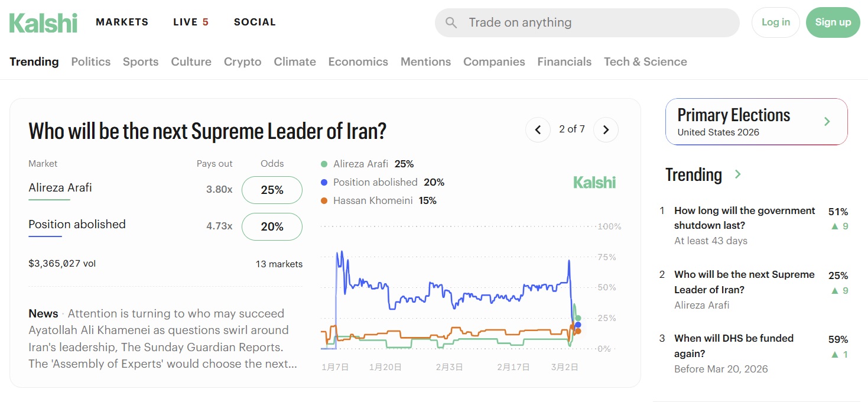Click orange Hassan Khomeini legend dot
The height and width of the screenshot is (402, 868).
[x=324, y=201]
